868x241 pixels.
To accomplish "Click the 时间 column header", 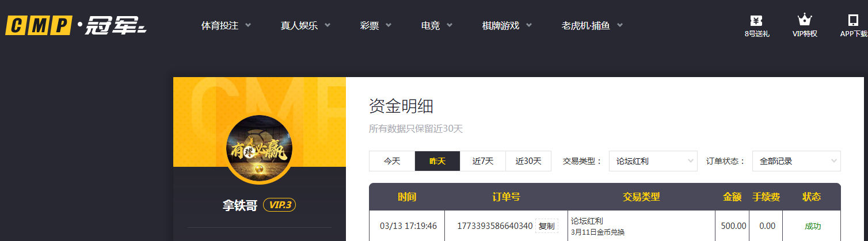I will (x=407, y=197).
